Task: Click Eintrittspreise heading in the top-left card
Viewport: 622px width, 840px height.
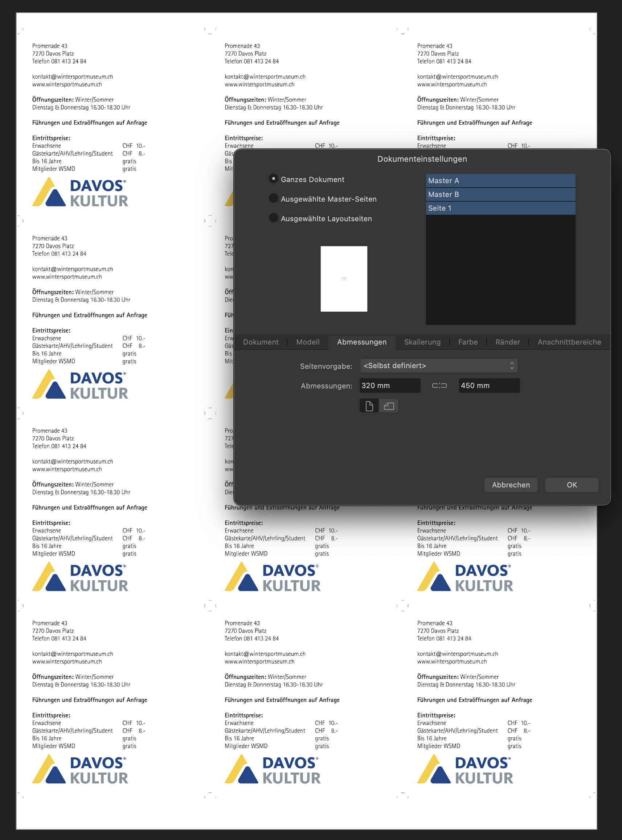Action: 51,139
